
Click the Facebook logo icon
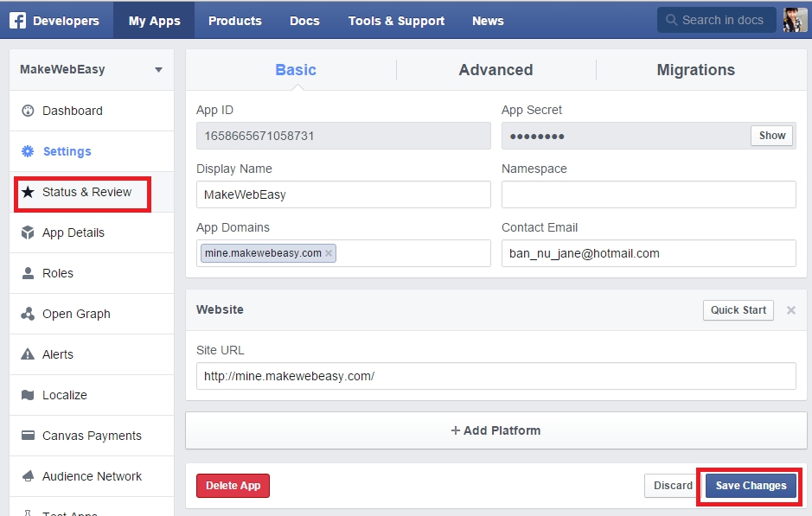pos(17,21)
